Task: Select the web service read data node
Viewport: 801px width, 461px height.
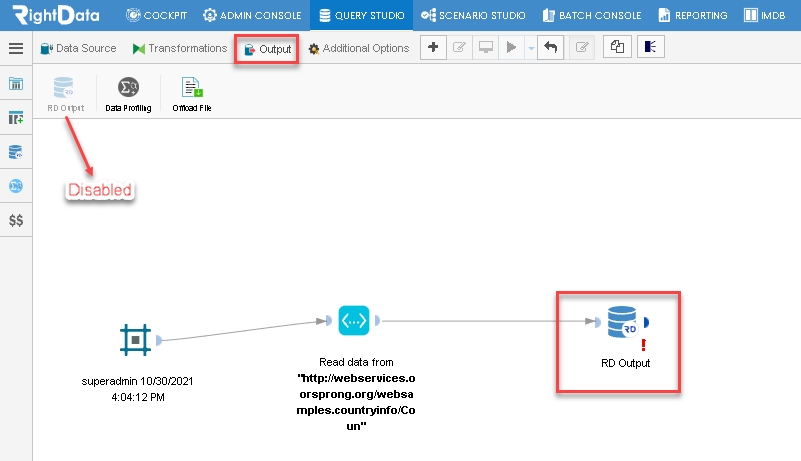Action: [x=354, y=320]
